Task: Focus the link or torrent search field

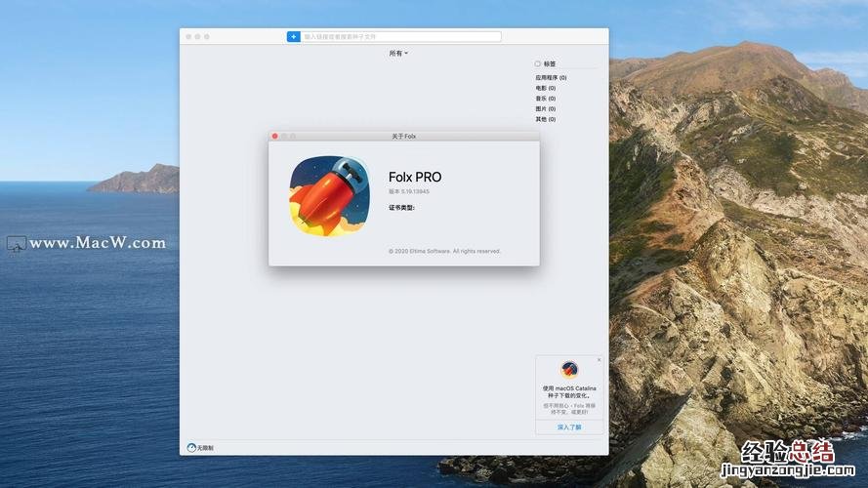Action: point(401,36)
